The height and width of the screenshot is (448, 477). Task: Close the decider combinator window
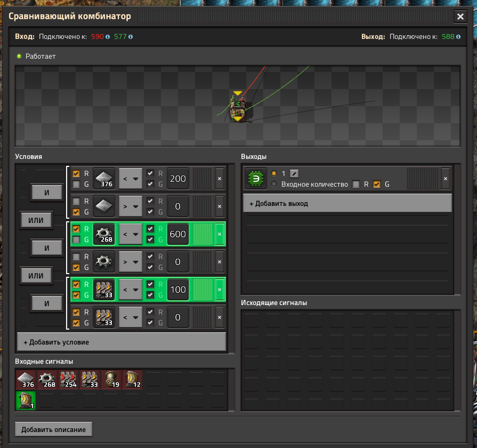point(460,17)
